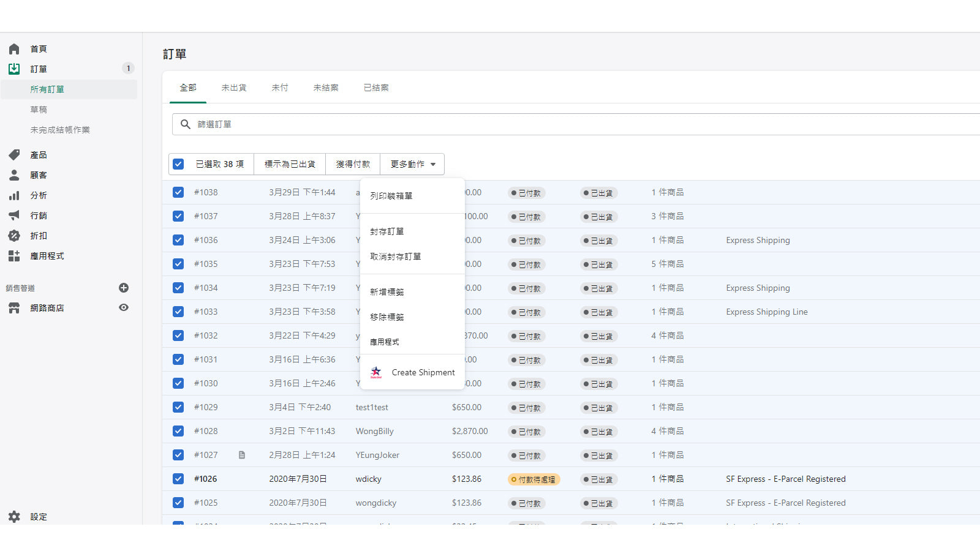980x551 pixels.
Task: Switch to the 未結案 tab
Action: tap(326, 88)
